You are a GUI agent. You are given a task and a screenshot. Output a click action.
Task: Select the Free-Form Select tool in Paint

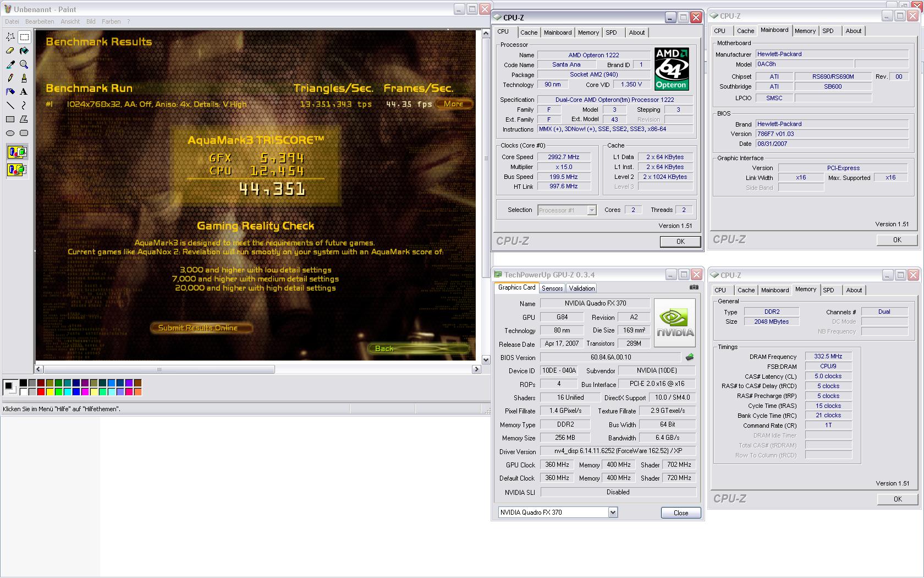pos(10,37)
